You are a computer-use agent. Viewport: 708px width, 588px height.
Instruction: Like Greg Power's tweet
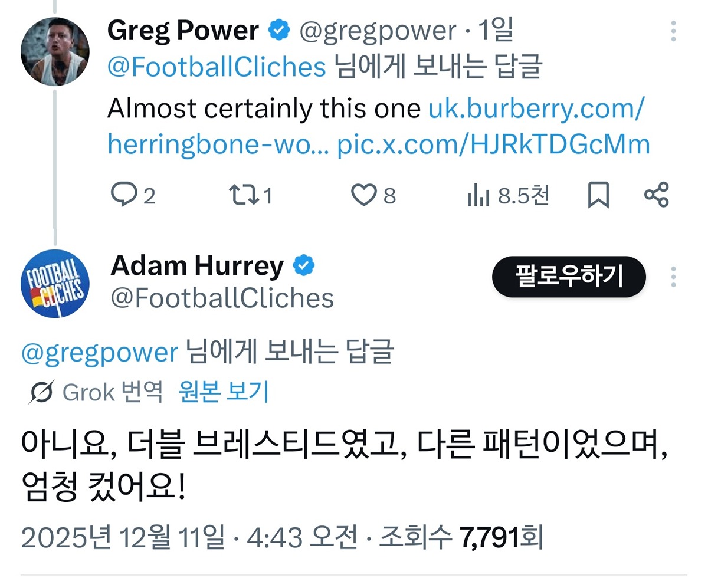(x=364, y=195)
